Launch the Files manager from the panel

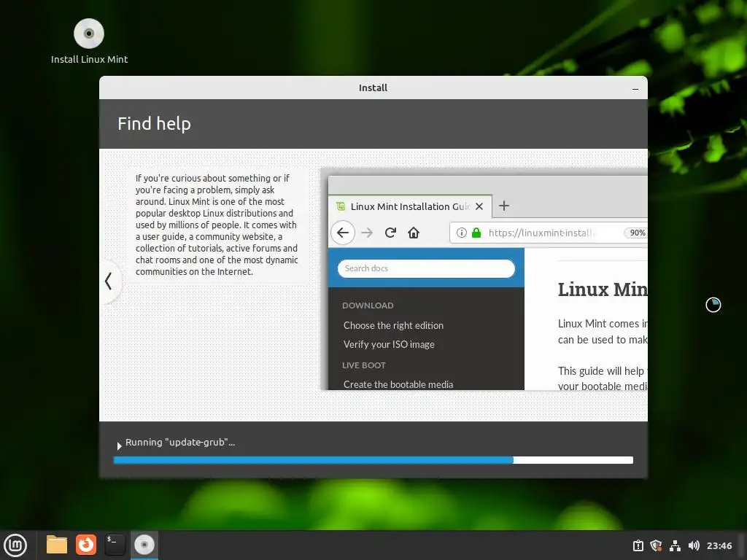57,545
